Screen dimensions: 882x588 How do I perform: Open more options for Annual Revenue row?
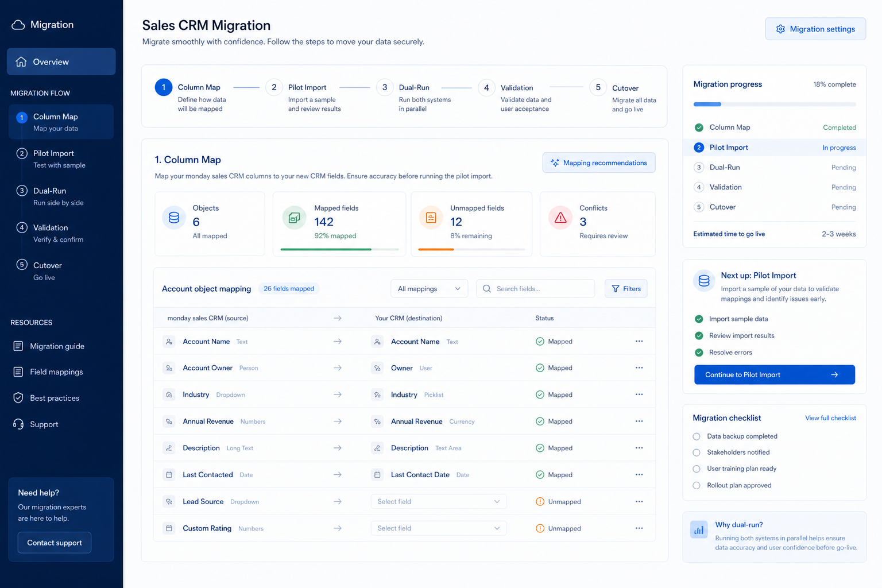[639, 421]
